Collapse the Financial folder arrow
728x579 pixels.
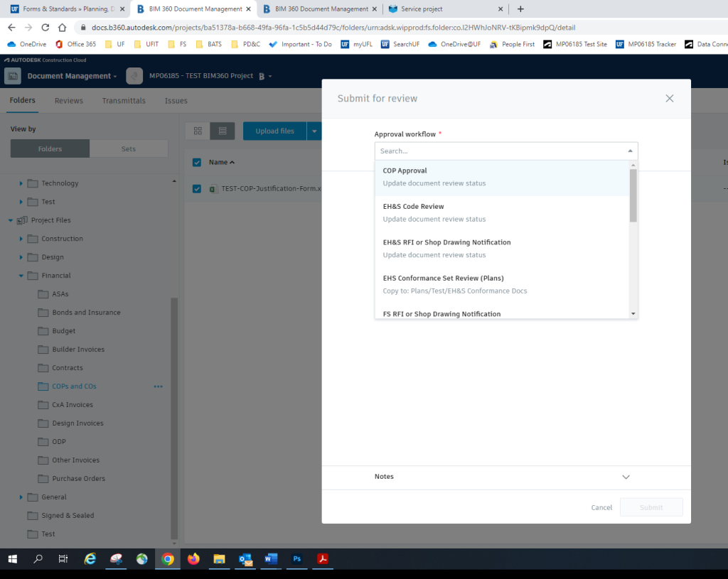(x=21, y=276)
